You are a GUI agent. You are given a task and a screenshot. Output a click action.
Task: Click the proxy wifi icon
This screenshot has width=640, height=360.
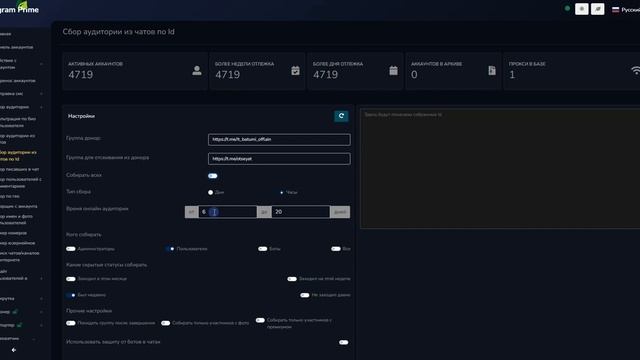(636, 71)
